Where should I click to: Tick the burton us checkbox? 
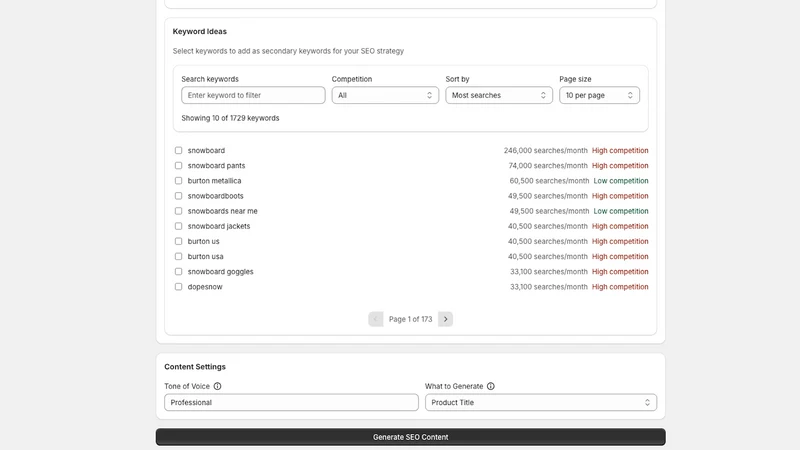(178, 241)
